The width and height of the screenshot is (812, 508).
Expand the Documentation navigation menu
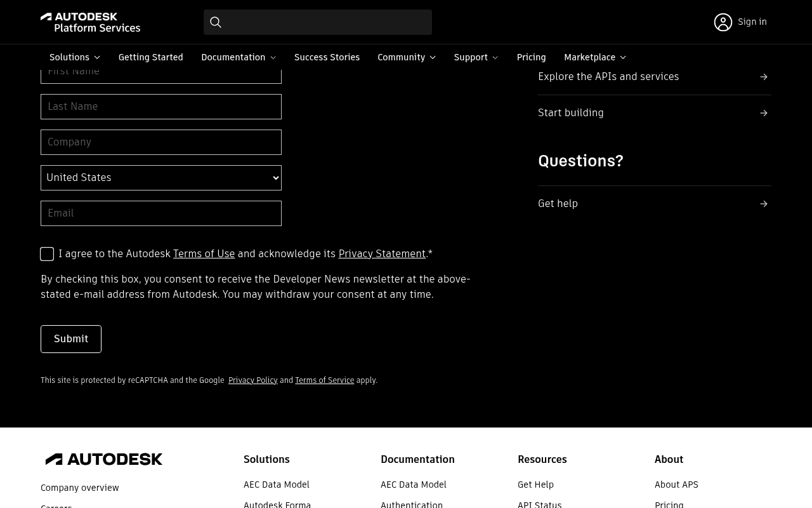point(239,57)
